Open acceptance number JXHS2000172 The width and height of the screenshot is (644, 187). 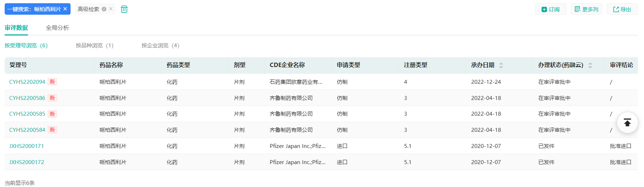tap(27, 162)
